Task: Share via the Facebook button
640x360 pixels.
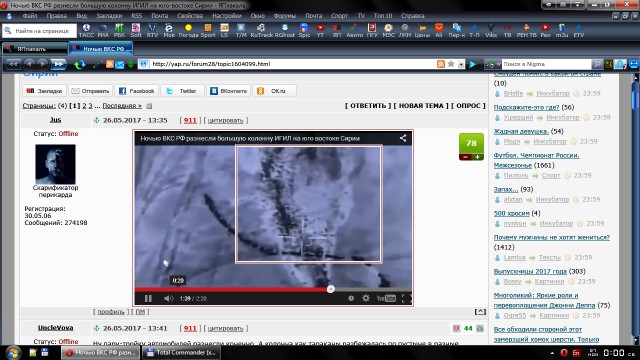Action: tap(137, 91)
